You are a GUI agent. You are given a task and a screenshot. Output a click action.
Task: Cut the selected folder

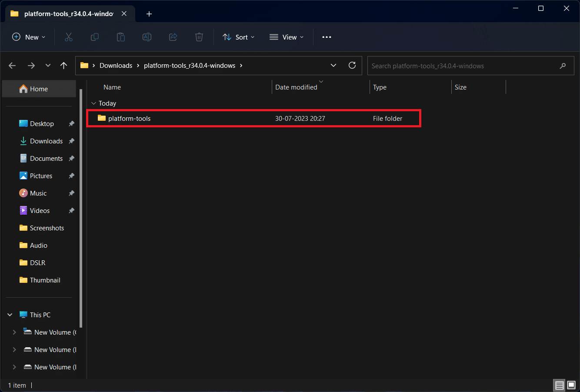(x=69, y=37)
